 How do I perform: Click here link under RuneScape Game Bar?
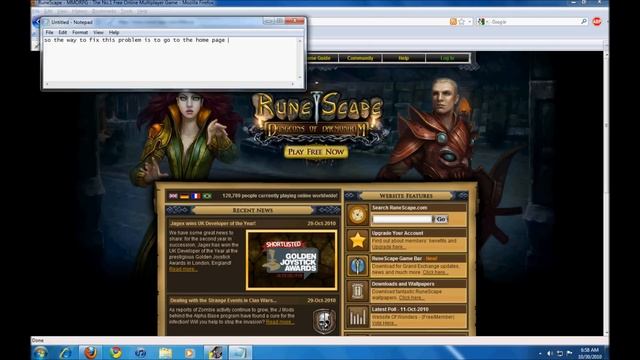coord(435,272)
